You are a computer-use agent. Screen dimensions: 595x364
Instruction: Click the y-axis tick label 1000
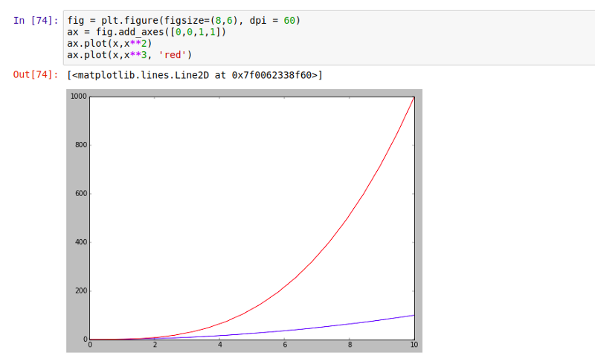[x=79, y=97]
